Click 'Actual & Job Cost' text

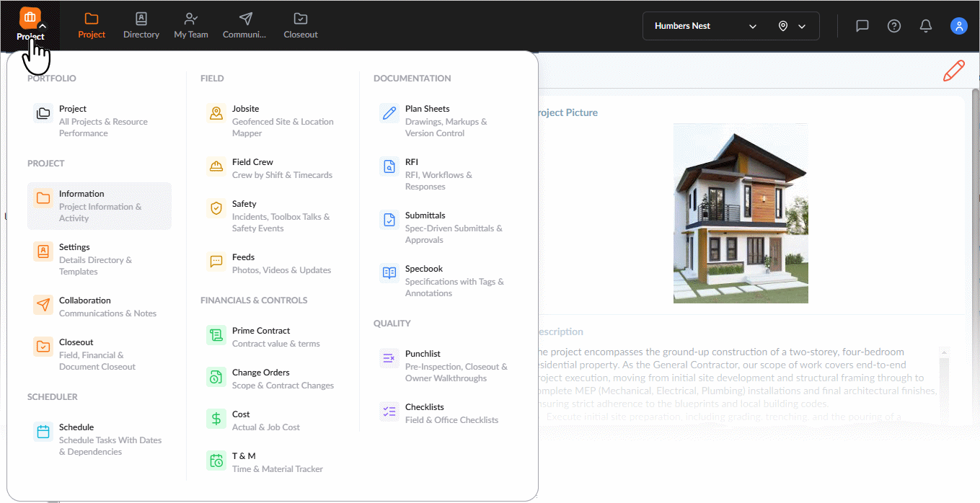[266, 427]
